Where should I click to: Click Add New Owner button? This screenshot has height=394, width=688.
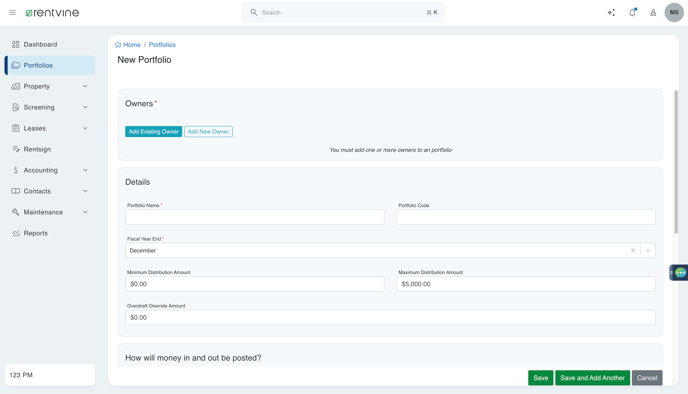click(x=208, y=132)
